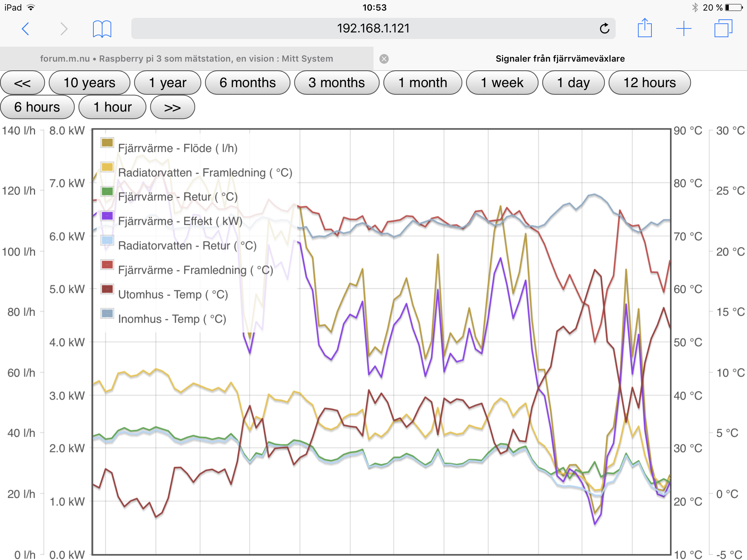747x560 pixels.
Task: Tap the 192.168.1.121 address field
Action: (x=373, y=28)
